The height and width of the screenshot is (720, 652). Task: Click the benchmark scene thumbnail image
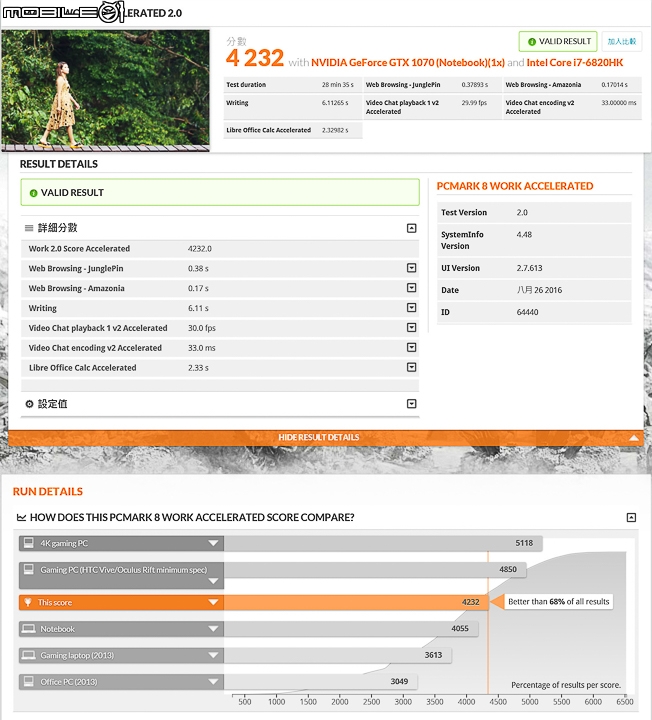106,90
